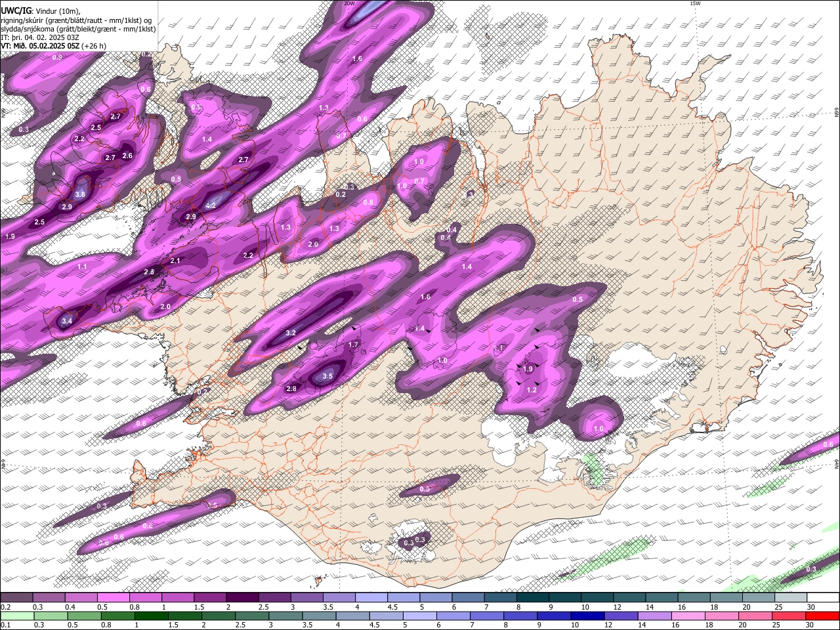Click the '0.8' precipitation value on the map
This screenshot has height=630, width=840.
point(368,202)
